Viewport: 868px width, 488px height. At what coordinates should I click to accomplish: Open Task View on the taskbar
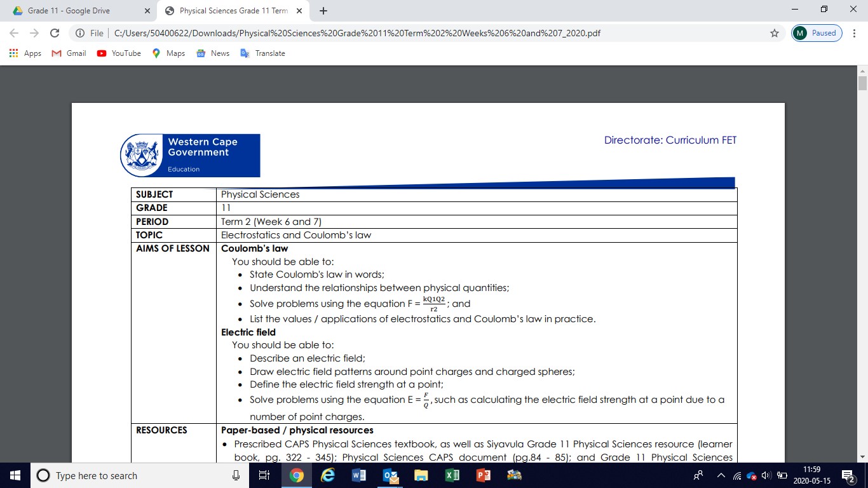click(x=264, y=475)
